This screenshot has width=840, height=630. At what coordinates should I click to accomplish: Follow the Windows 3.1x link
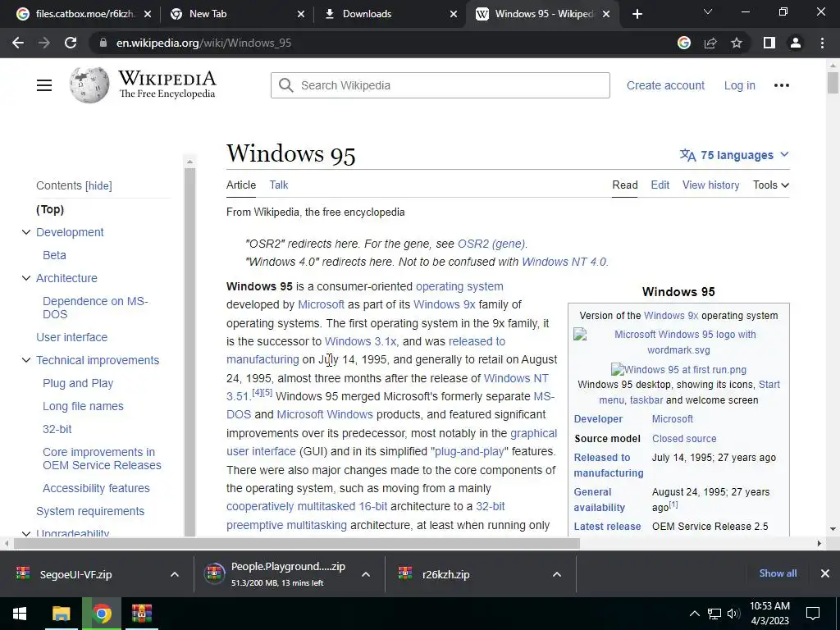coord(361,341)
